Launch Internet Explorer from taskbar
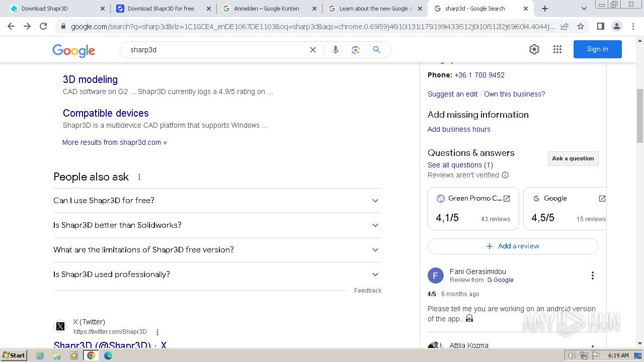The height and width of the screenshot is (362, 644). pyautogui.click(x=40, y=355)
